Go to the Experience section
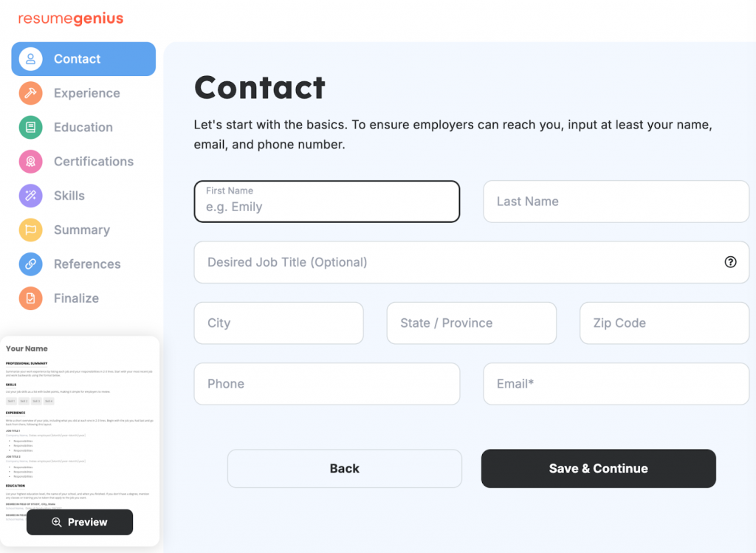756x553 pixels. point(86,93)
